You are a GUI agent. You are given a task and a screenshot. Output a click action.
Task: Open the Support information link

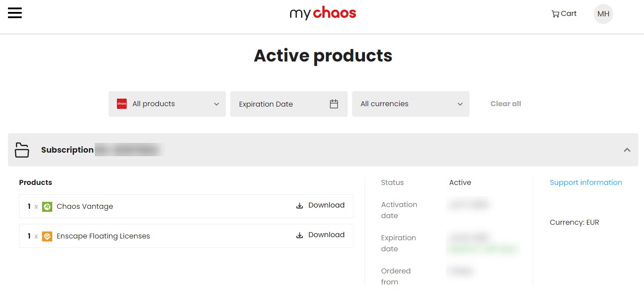(x=586, y=182)
